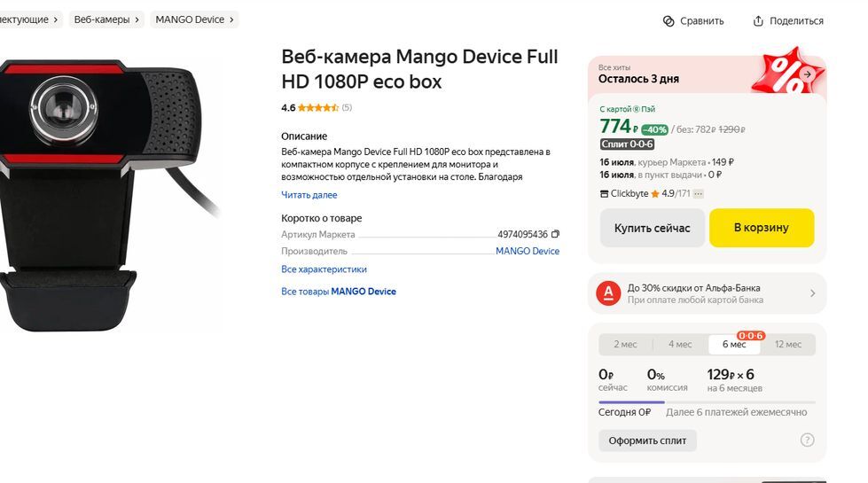Screen dimensions: 868x483
Task: Open the Clickbyte seller more-options dots
Action: (699, 193)
